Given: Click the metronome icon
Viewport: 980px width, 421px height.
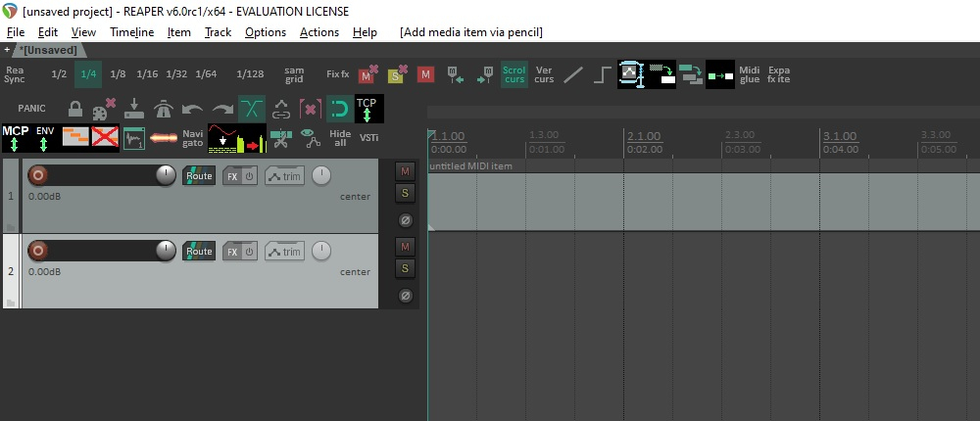Looking at the screenshot, I should (x=163, y=109).
